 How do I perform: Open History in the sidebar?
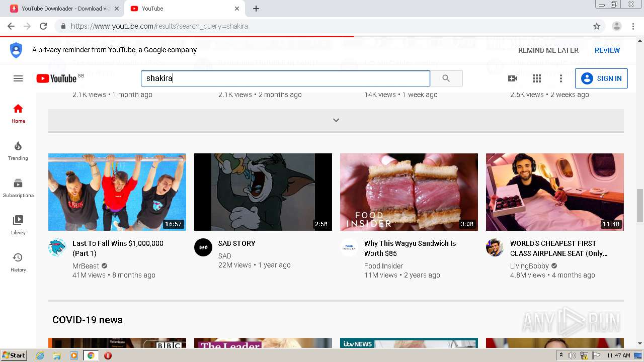point(18,262)
